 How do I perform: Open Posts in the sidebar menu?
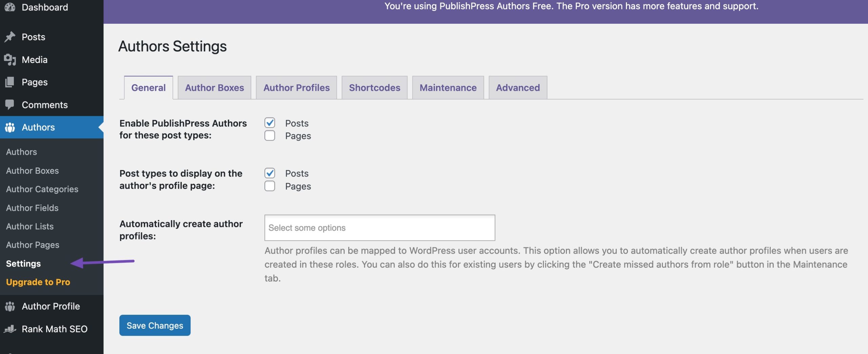pos(52,37)
